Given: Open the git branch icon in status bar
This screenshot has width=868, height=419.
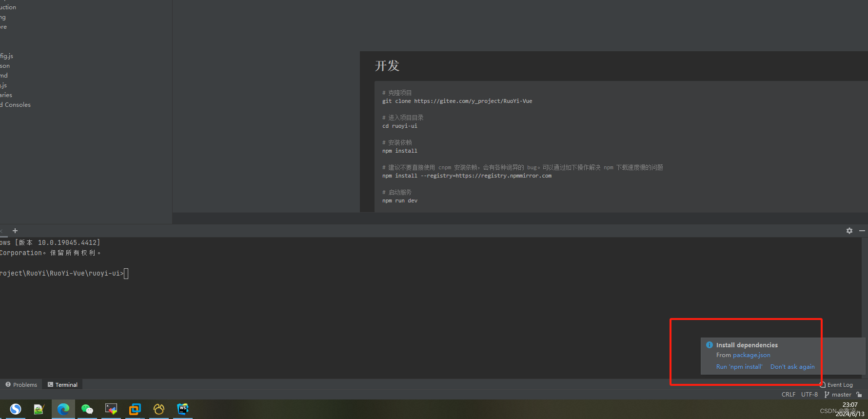Looking at the screenshot, I should pyautogui.click(x=827, y=395).
